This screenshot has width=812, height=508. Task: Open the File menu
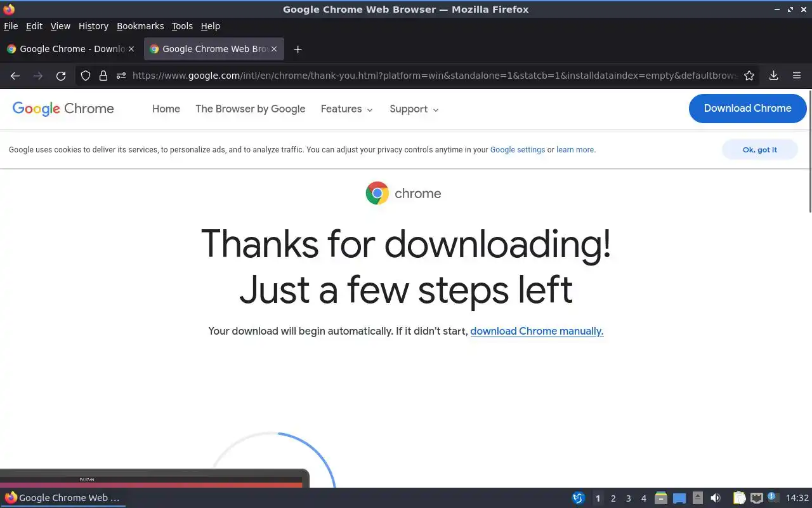point(11,26)
